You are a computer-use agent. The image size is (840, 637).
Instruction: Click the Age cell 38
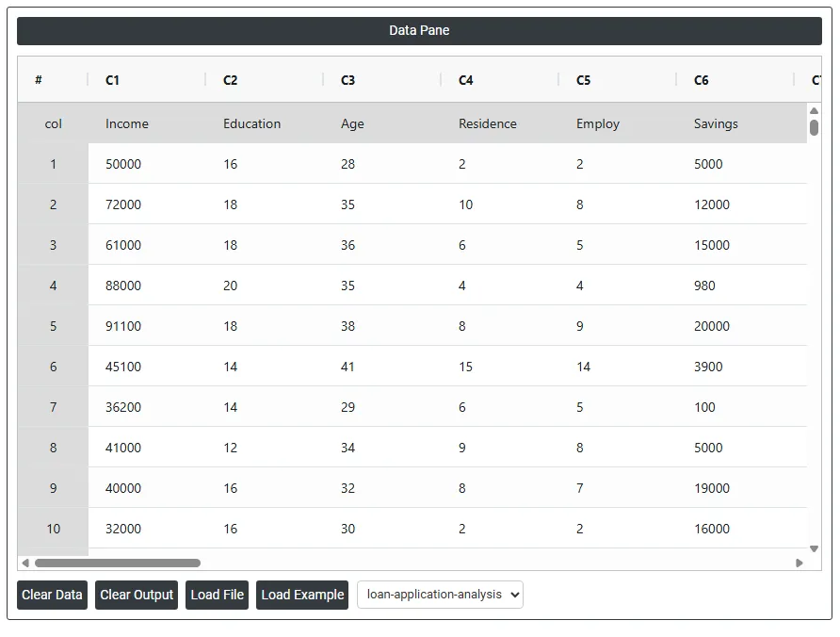tap(382, 326)
